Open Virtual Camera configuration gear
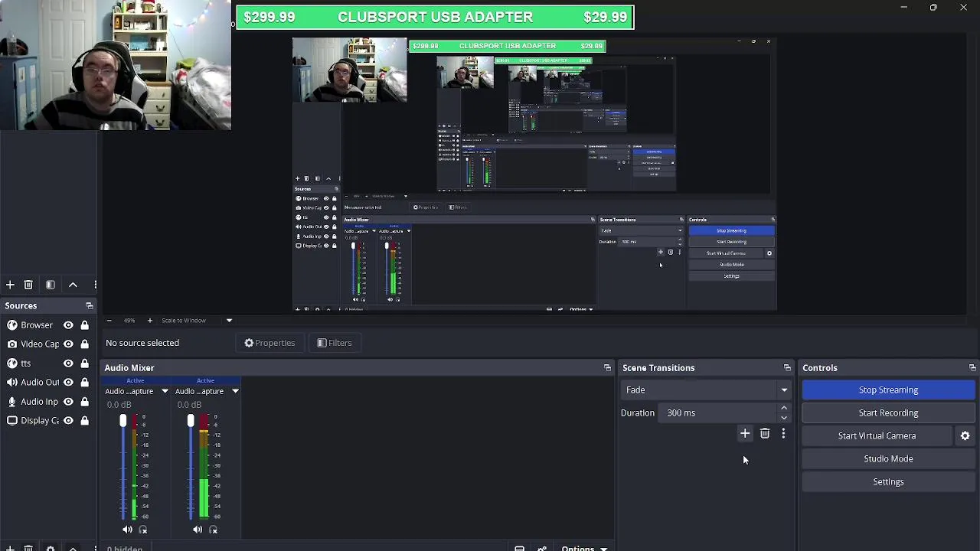Viewport: 980px width, 551px height. [965, 435]
